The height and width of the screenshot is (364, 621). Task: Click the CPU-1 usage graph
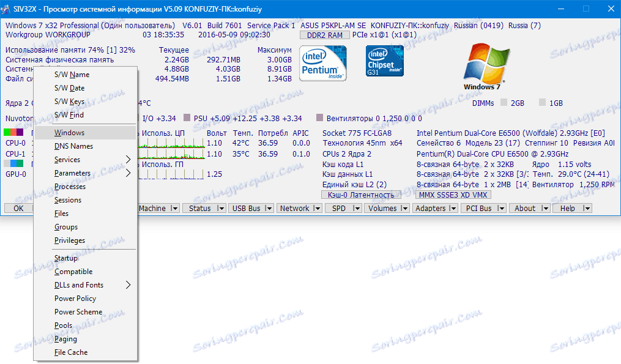point(171,154)
